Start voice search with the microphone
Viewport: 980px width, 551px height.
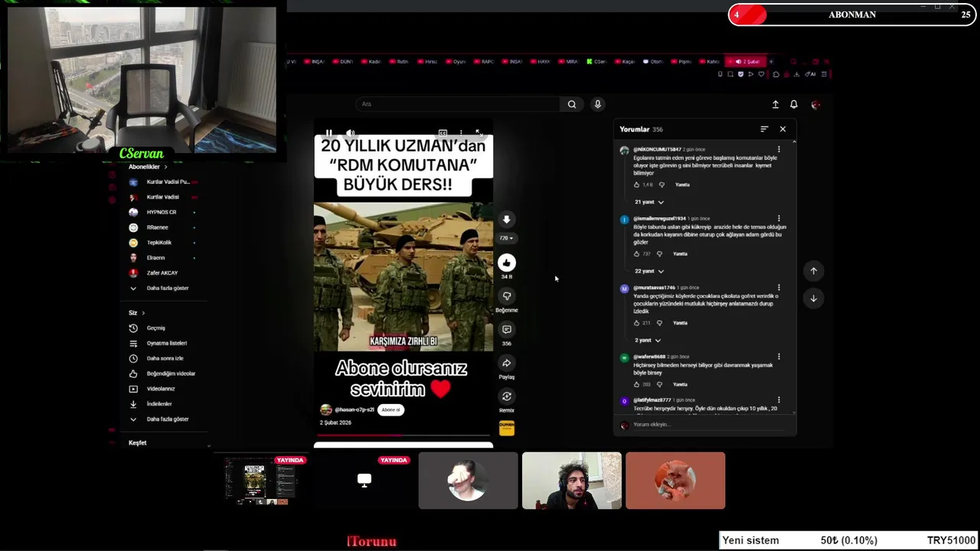[x=598, y=104]
